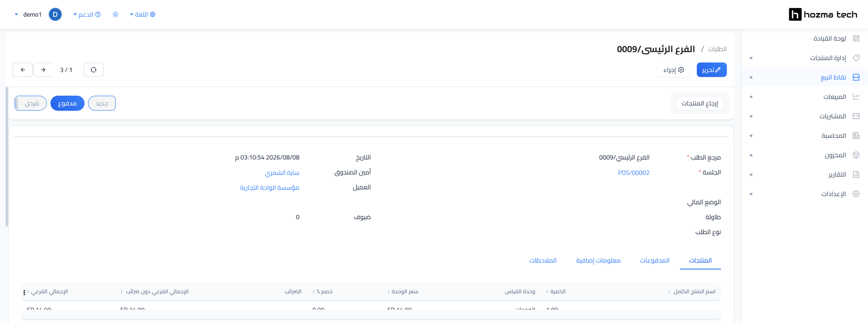Open the اللغة language dropdown

(x=142, y=14)
